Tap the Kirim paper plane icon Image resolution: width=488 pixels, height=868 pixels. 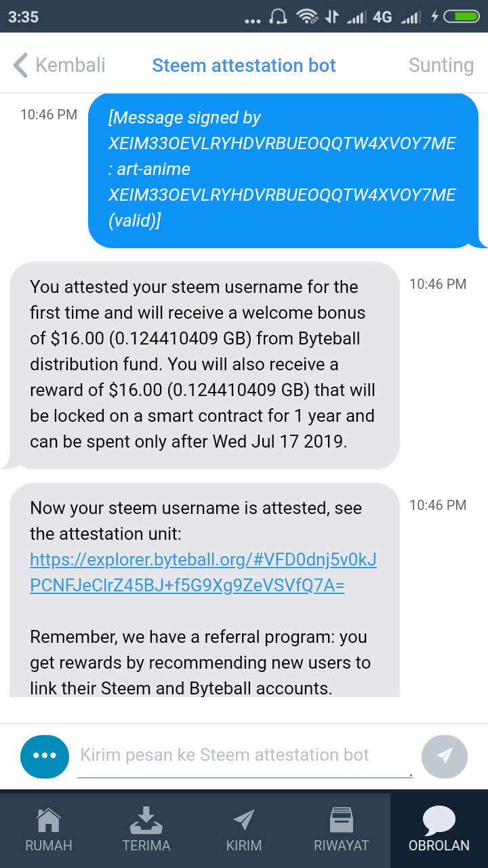click(x=244, y=820)
